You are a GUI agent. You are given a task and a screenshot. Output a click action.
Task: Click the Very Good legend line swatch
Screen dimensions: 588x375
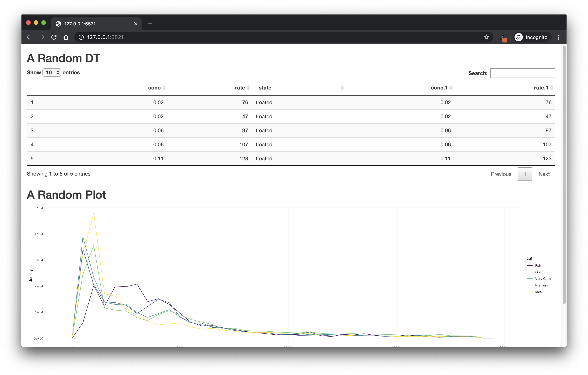click(x=530, y=279)
